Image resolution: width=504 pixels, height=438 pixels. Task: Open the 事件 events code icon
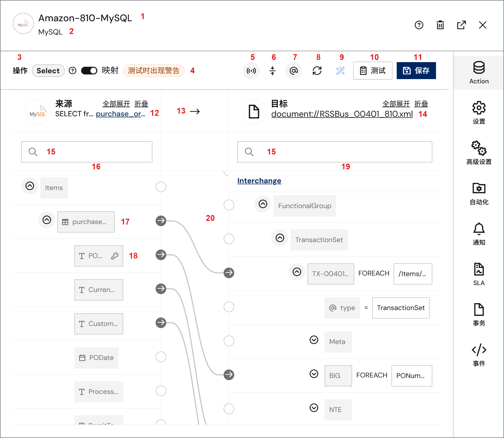tap(479, 355)
